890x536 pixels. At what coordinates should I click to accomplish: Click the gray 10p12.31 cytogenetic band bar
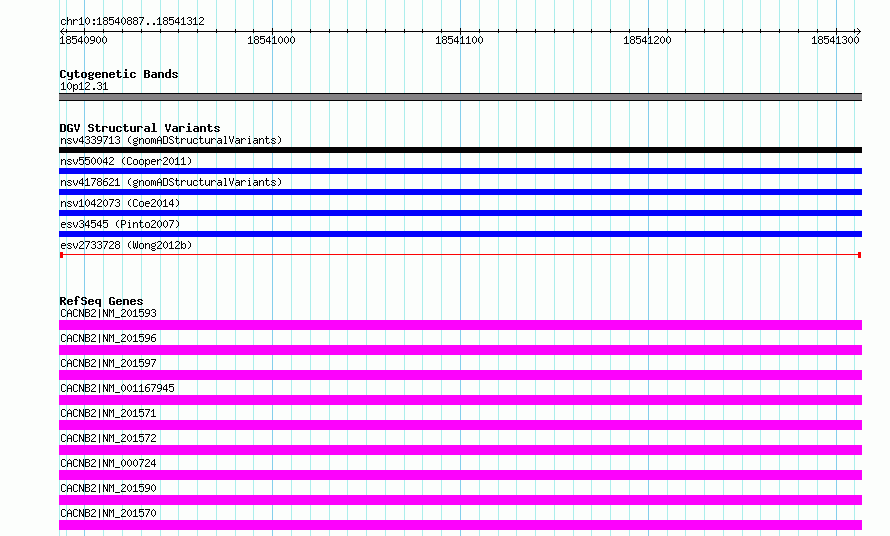[460, 97]
